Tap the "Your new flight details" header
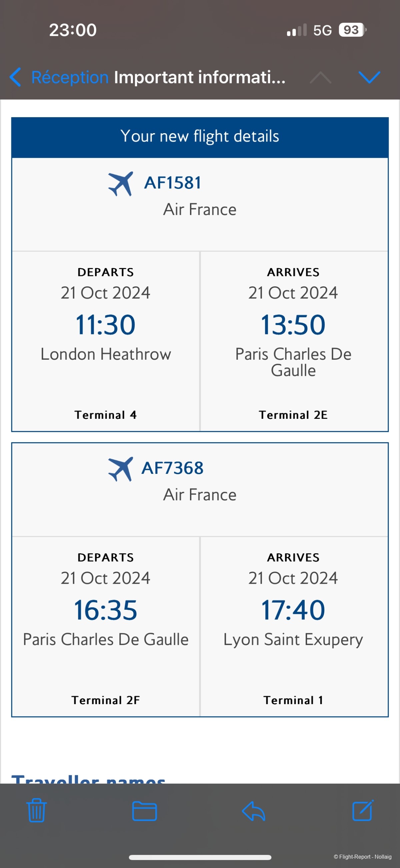The width and height of the screenshot is (400, 868). tap(200, 136)
